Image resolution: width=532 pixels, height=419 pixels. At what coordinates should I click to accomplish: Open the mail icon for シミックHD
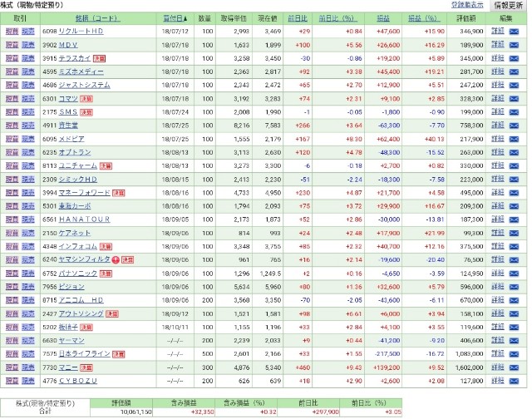coord(514,179)
